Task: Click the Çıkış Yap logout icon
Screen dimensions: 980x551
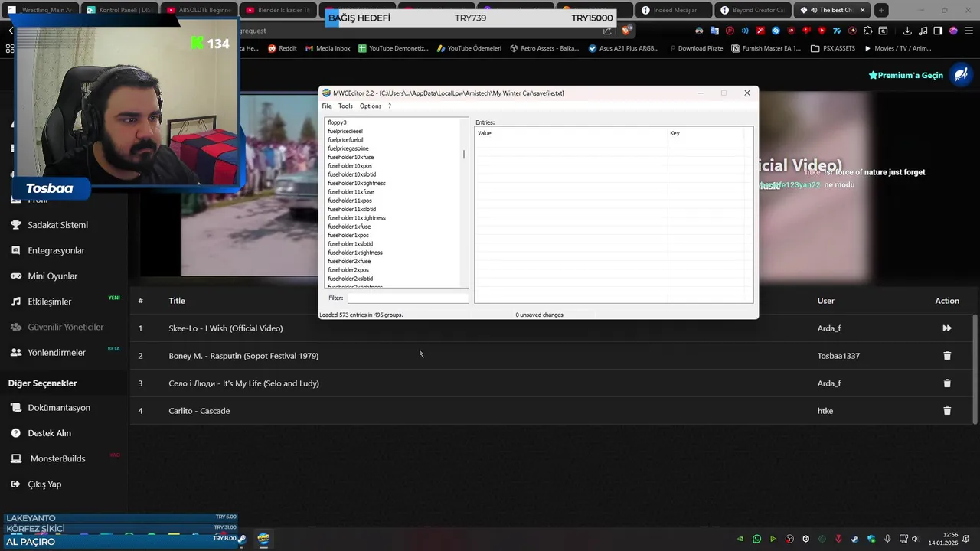Action: coord(15,484)
